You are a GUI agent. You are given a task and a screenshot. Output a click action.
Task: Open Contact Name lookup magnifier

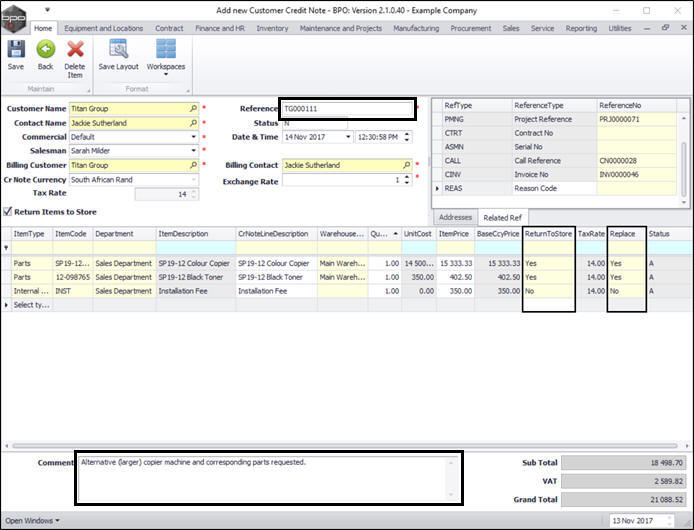coord(193,123)
